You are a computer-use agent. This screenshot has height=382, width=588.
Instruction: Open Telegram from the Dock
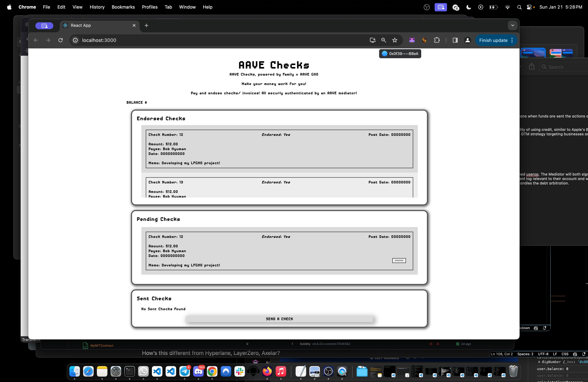(184, 371)
